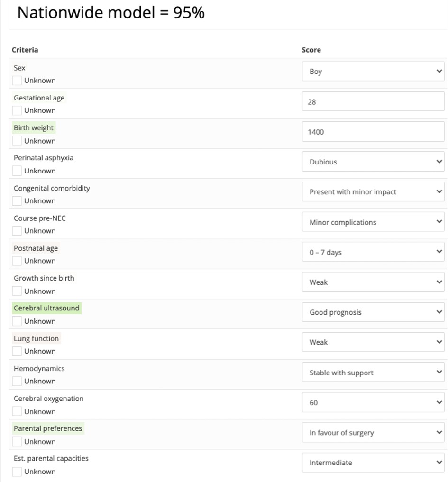Open the Congenital comorbidity dropdown
This screenshot has height=482, width=448.
click(373, 192)
